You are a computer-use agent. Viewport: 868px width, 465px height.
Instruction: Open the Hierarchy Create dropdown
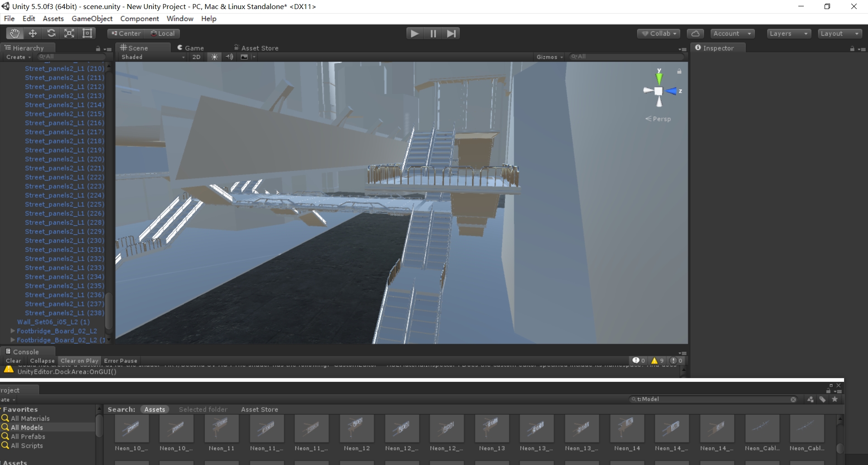coord(19,57)
